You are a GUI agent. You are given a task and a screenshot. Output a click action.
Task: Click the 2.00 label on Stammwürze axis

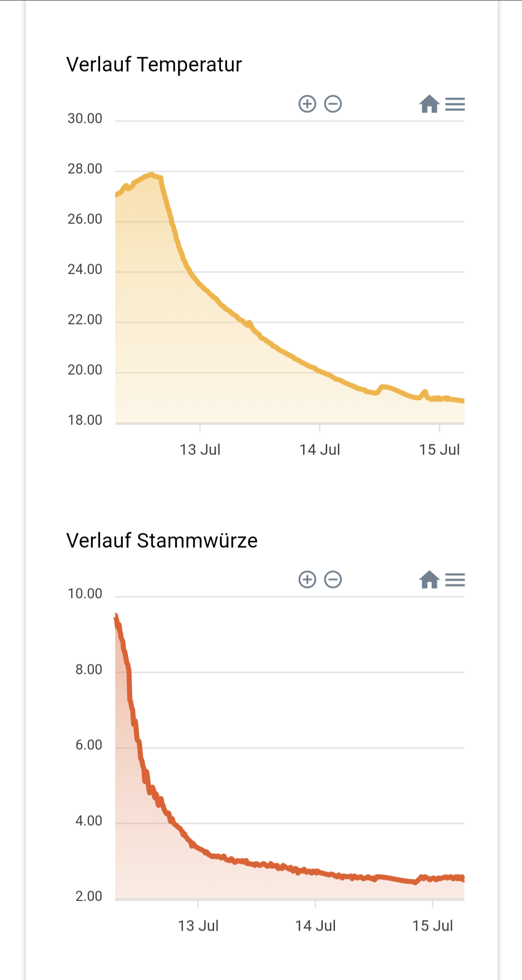[89, 896]
